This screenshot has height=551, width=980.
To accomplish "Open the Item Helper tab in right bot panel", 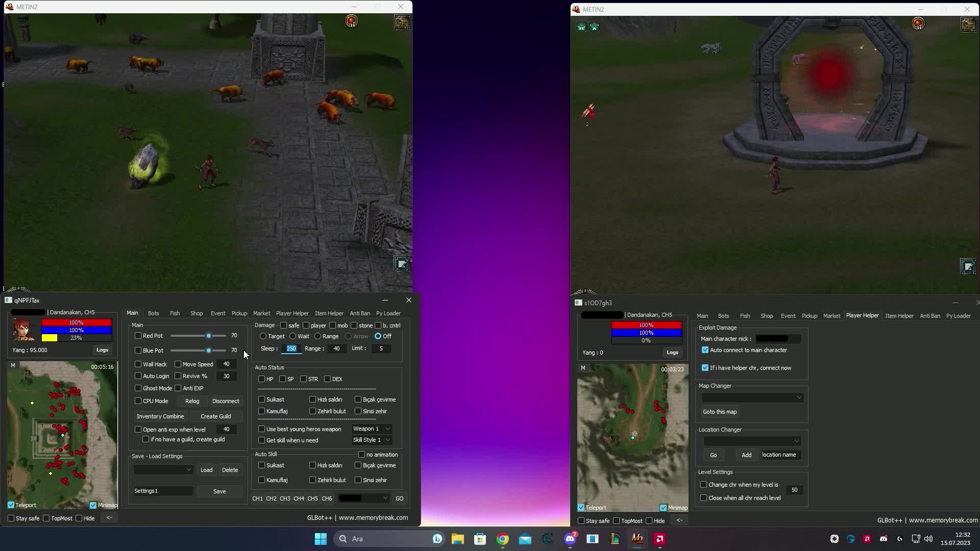I will (x=899, y=315).
